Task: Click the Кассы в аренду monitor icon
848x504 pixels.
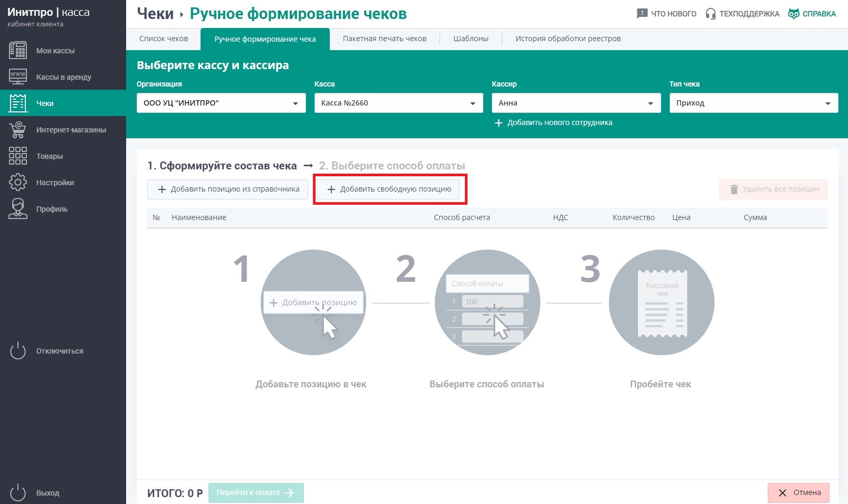Action: [x=17, y=77]
